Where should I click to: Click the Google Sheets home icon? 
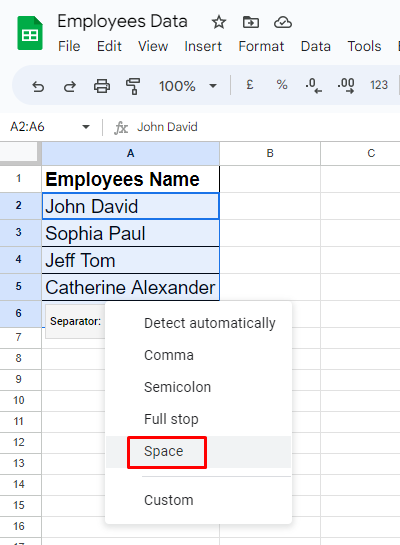click(x=30, y=33)
